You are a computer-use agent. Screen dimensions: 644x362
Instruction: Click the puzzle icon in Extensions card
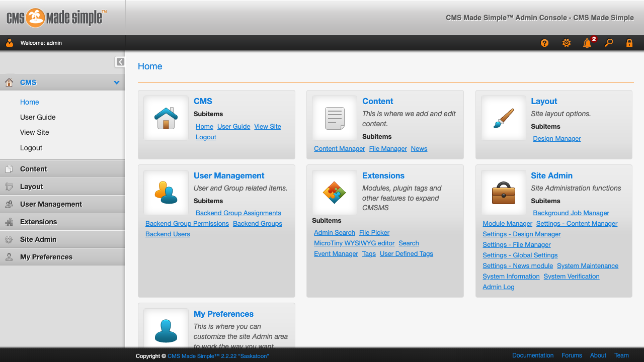point(335,193)
